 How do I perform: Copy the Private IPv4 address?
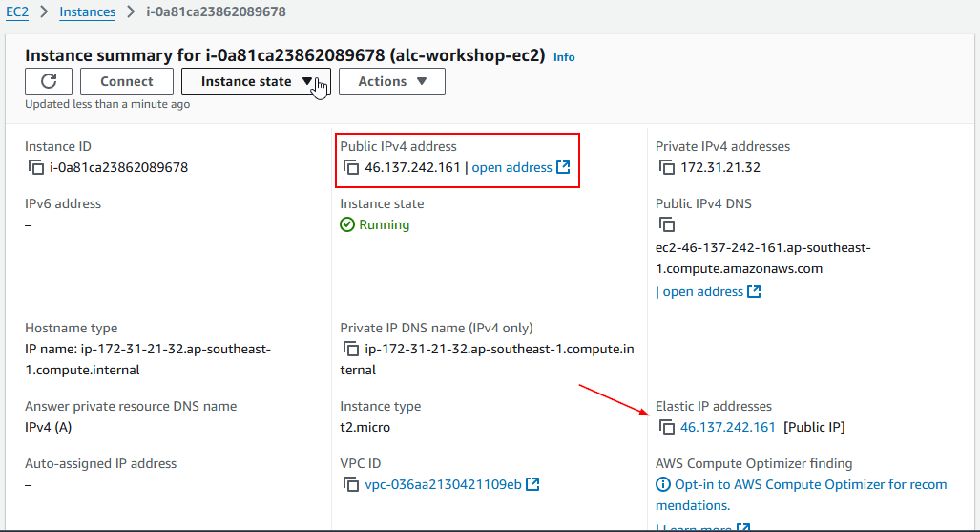(x=667, y=168)
